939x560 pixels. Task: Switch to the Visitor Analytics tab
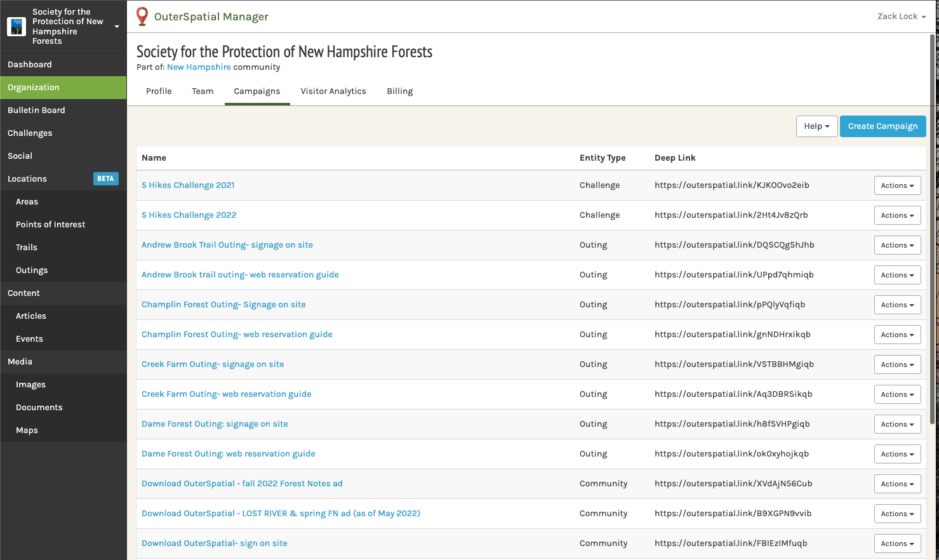click(x=333, y=91)
